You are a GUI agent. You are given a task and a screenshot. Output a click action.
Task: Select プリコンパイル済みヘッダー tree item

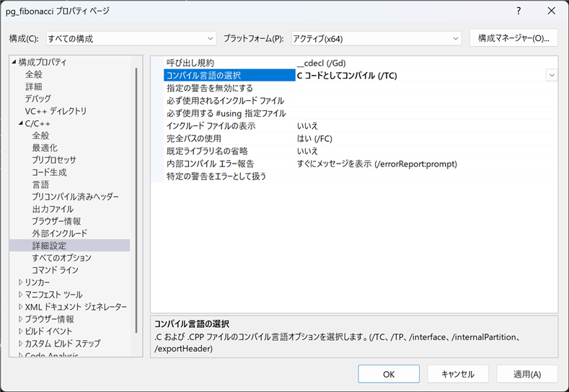(x=75, y=197)
